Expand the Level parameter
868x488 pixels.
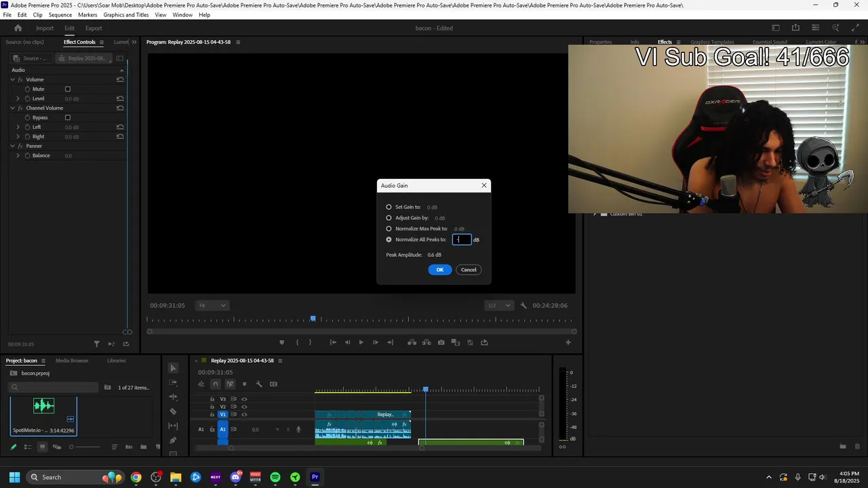[18, 98]
